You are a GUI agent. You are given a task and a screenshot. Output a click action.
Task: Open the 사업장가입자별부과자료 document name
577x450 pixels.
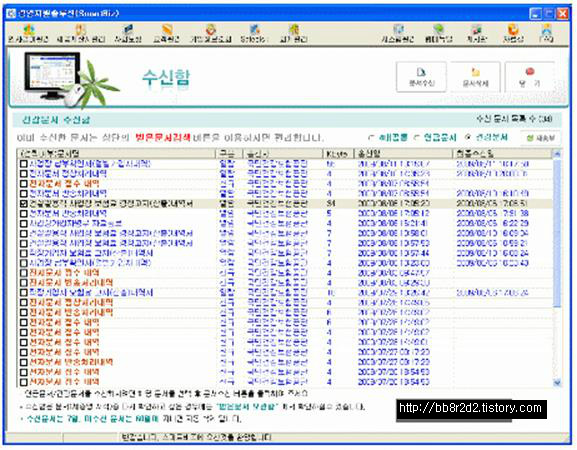[x=75, y=223]
